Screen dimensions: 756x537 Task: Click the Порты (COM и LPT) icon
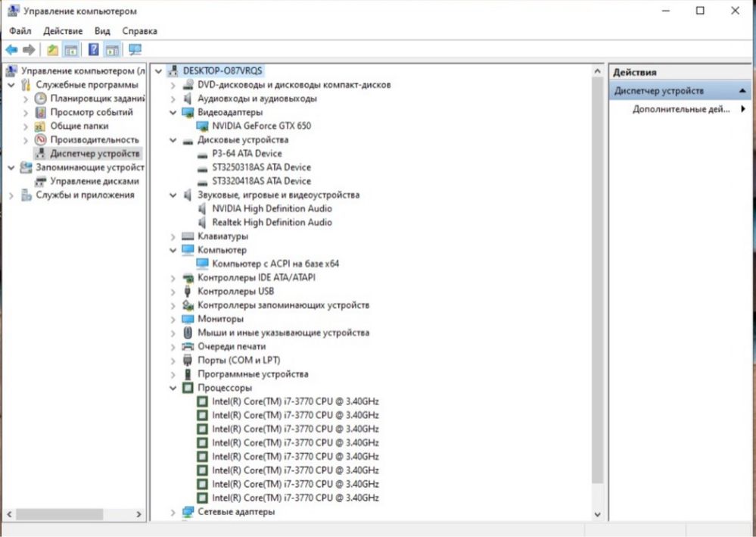(x=188, y=361)
